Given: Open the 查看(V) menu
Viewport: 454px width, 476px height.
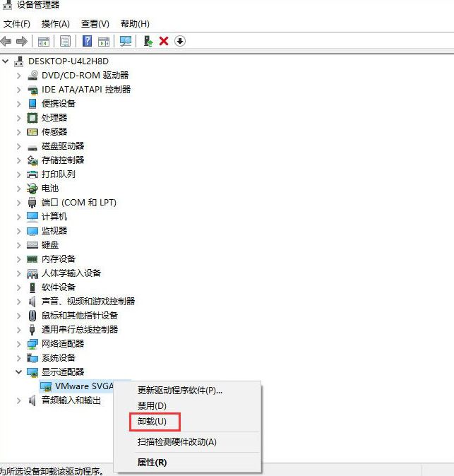Looking at the screenshot, I should [x=95, y=24].
